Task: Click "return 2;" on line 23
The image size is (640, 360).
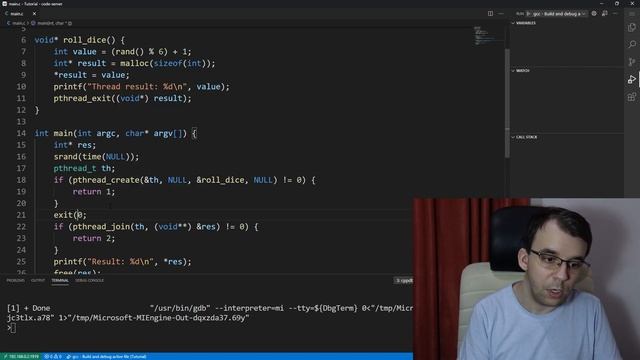Action: click(94, 238)
